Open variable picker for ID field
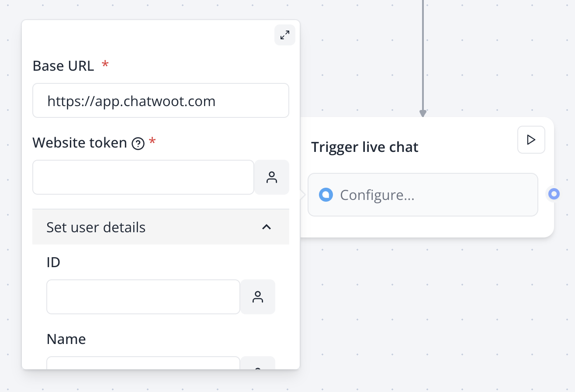Image resolution: width=575 pixels, height=392 pixels. coord(258,297)
